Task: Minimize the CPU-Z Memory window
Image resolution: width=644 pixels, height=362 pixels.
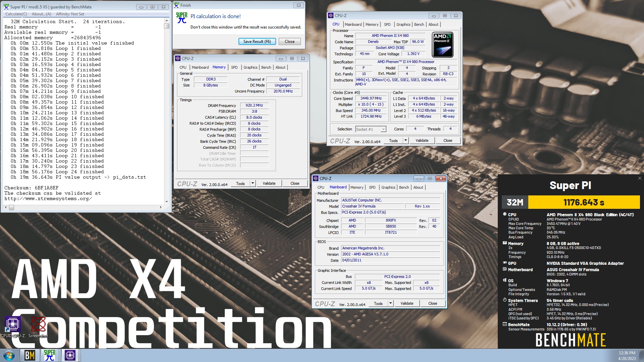Action: [281, 58]
